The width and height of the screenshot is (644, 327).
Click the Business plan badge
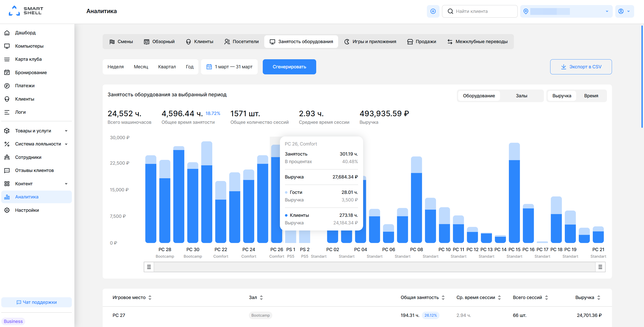pyautogui.click(x=13, y=321)
